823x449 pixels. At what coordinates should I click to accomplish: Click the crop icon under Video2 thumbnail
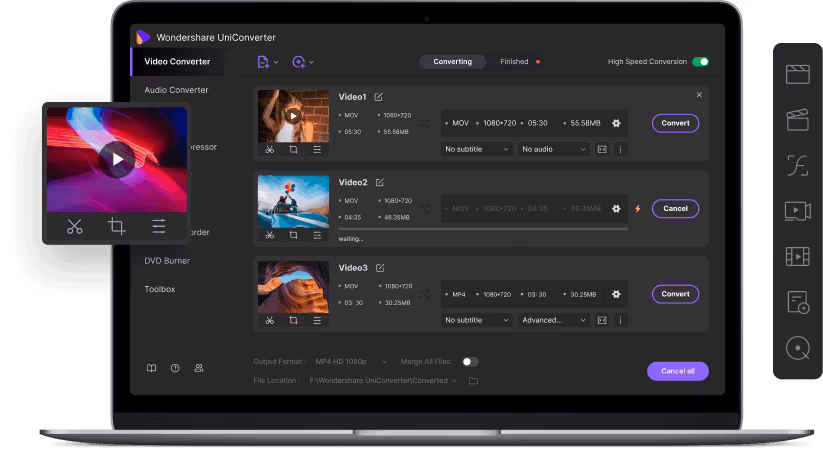[x=293, y=235]
